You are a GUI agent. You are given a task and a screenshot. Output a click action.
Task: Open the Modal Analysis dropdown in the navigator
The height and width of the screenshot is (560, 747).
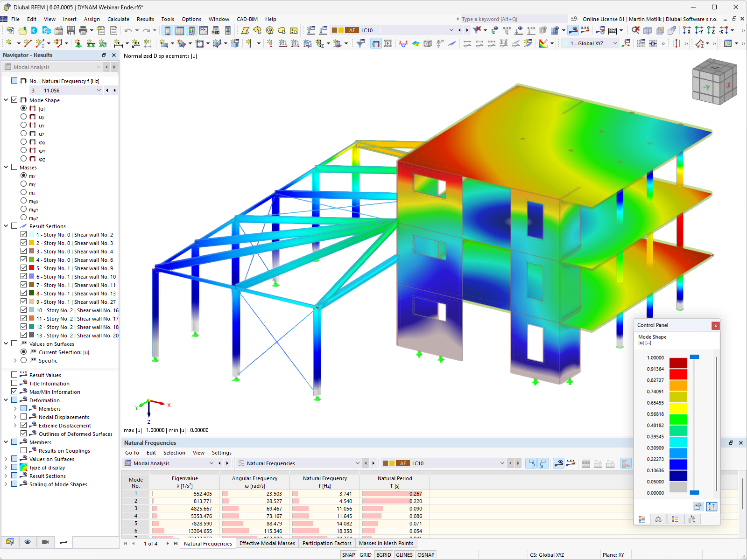coord(98,67)
